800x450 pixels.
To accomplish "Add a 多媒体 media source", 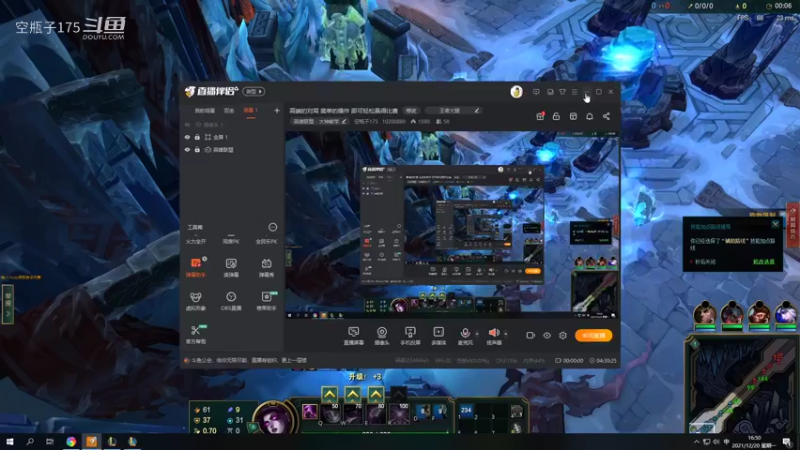I will pyautogui.click(x=439, y=336).
